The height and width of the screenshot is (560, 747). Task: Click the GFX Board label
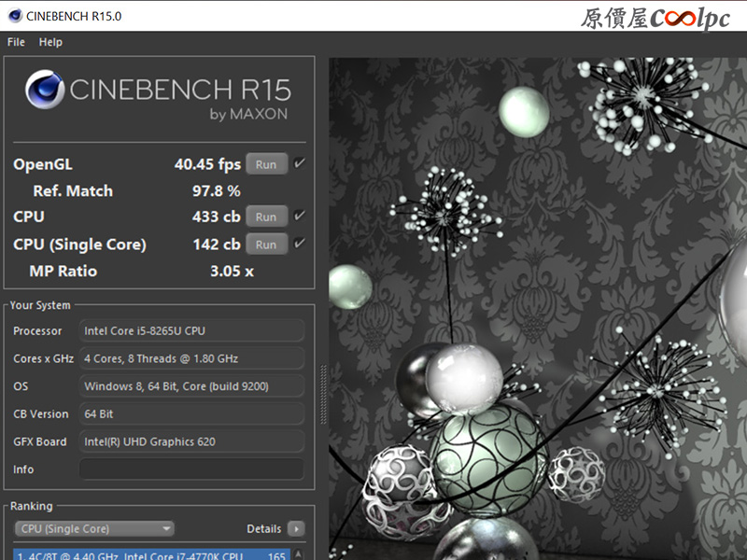click(x=40, y=441)
